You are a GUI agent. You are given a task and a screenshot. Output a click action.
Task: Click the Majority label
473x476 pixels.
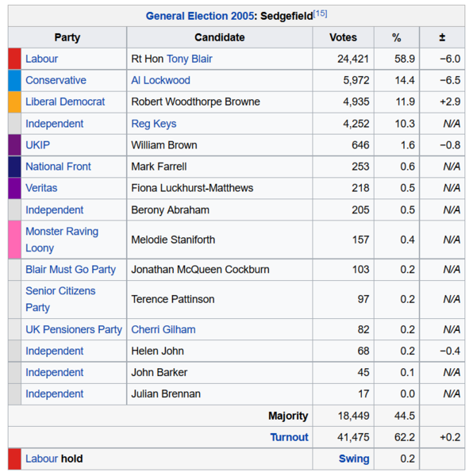pyautogui.click(x=288, y=416)
